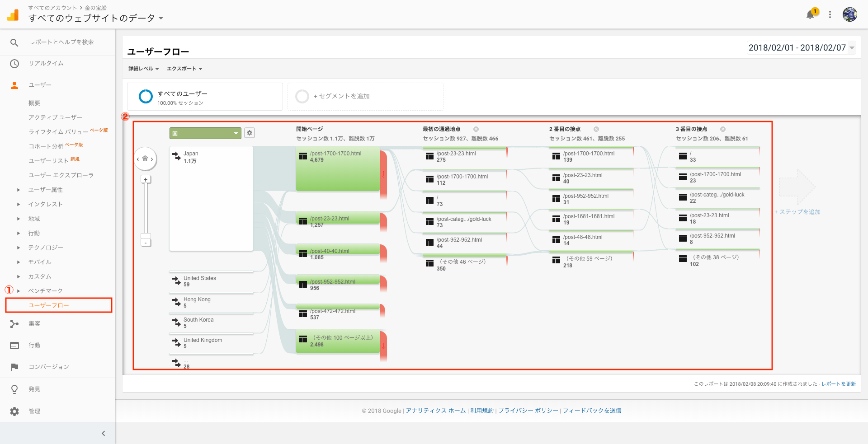Click the user account avatar
Screen dimensions: 868x444
850,14
